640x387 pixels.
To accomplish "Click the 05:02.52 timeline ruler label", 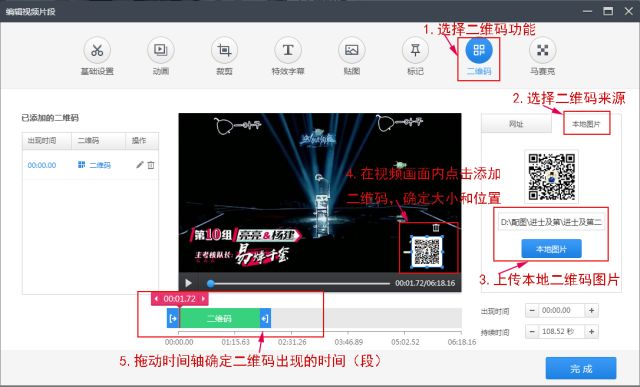I will pyautogui.click(x=405, y=342).
